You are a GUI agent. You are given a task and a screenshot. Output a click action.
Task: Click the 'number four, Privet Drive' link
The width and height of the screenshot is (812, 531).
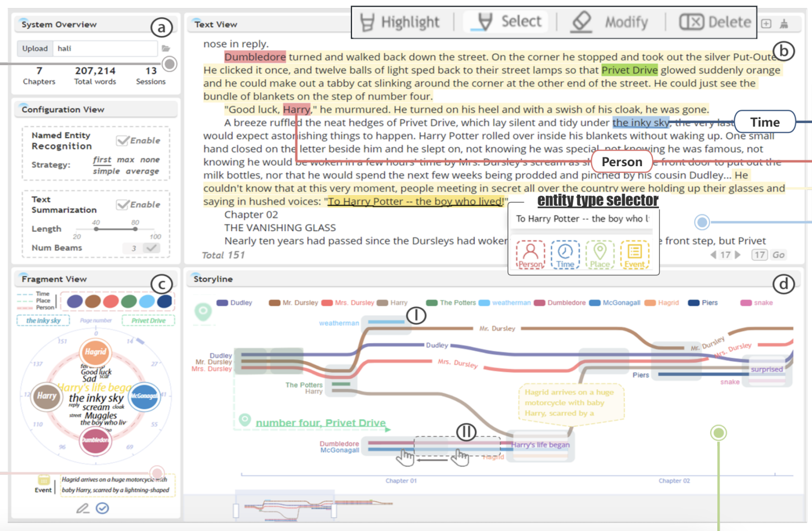321,423
